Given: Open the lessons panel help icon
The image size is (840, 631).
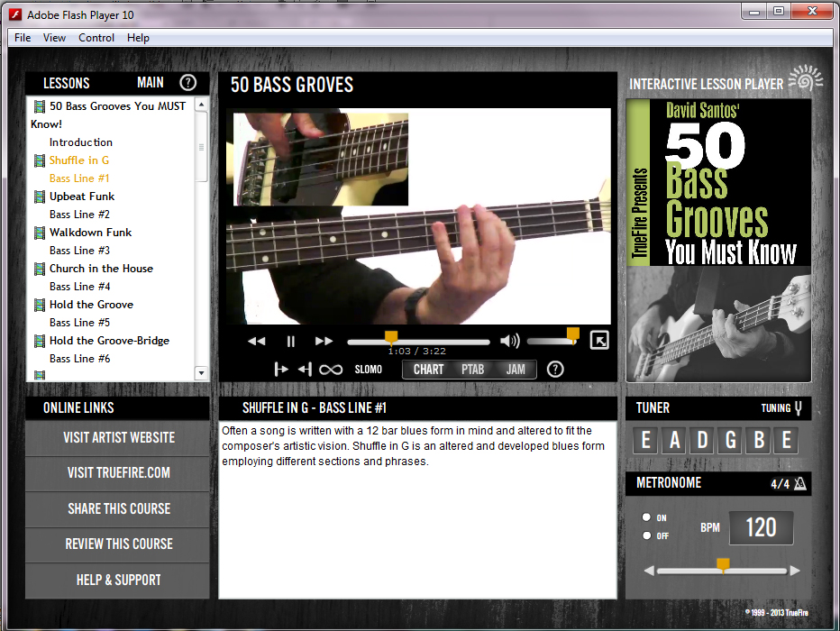Looking at the screenshot, I should 188,83.
